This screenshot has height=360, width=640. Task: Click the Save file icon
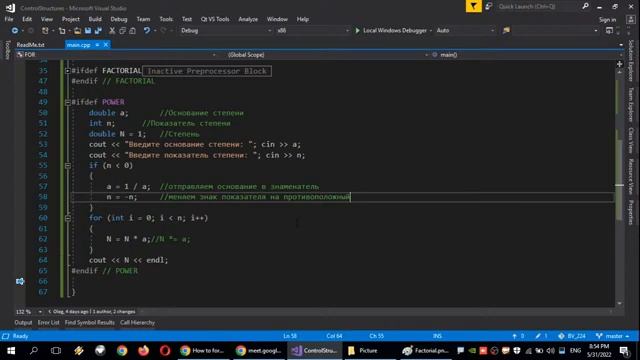(88, 31)
